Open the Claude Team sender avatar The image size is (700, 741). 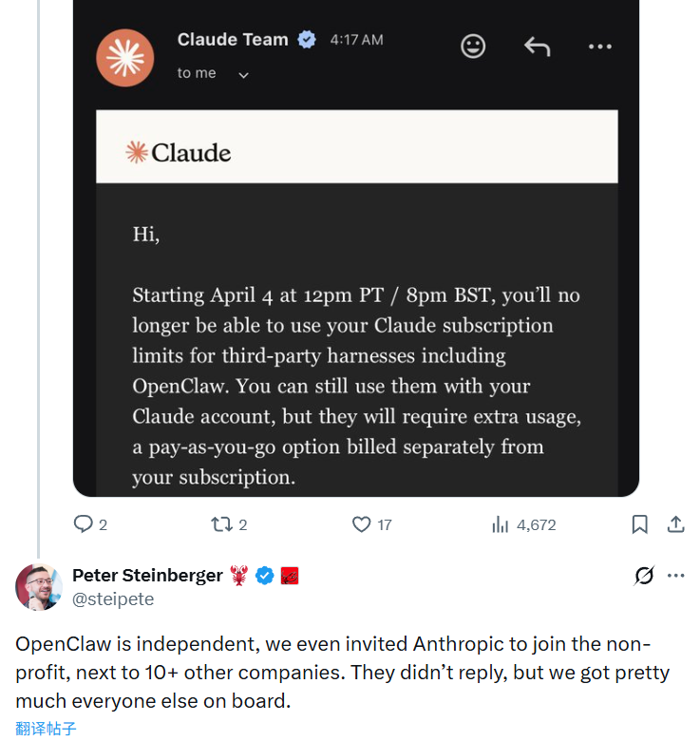tap(124, 57)
